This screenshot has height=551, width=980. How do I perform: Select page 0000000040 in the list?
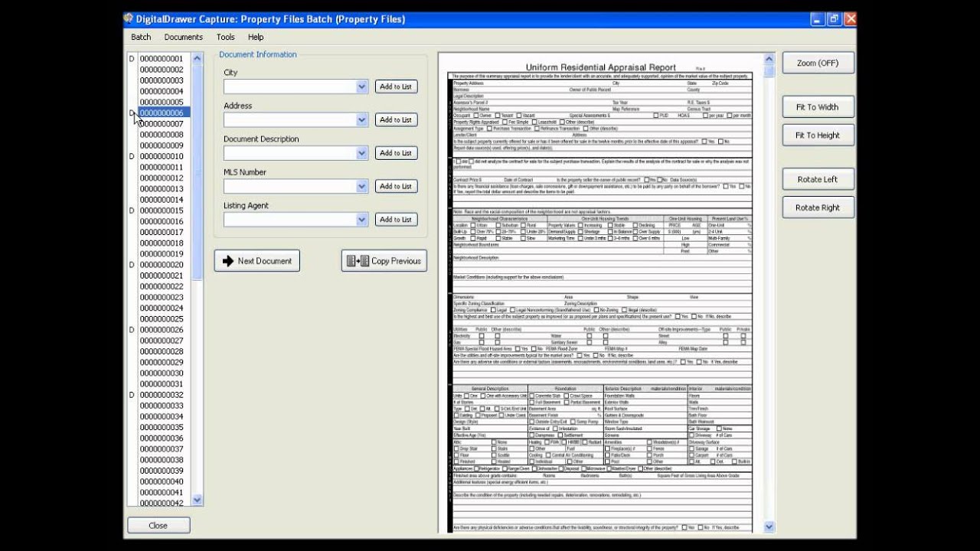click(x=162, y=481)
